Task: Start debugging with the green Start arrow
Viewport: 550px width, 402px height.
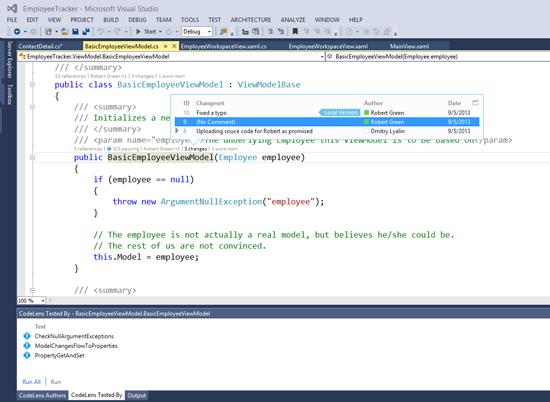Action: pos(138,32)
